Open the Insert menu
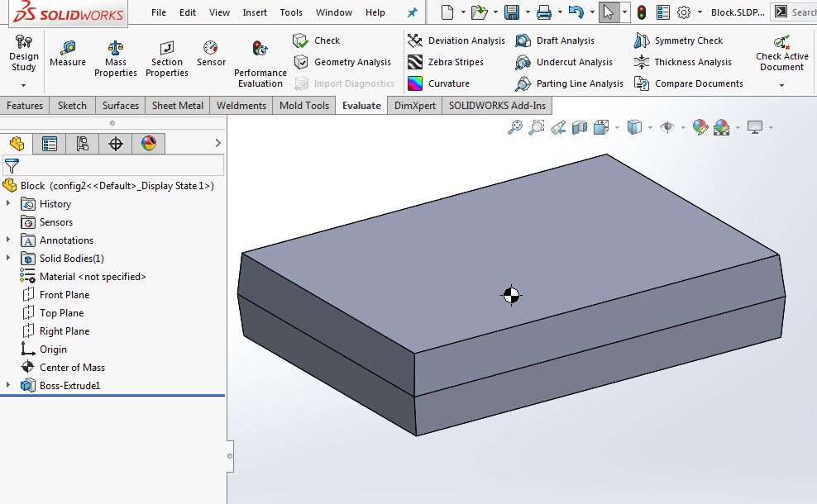Viewport: 817px width, 504px height. pos(254,12)
